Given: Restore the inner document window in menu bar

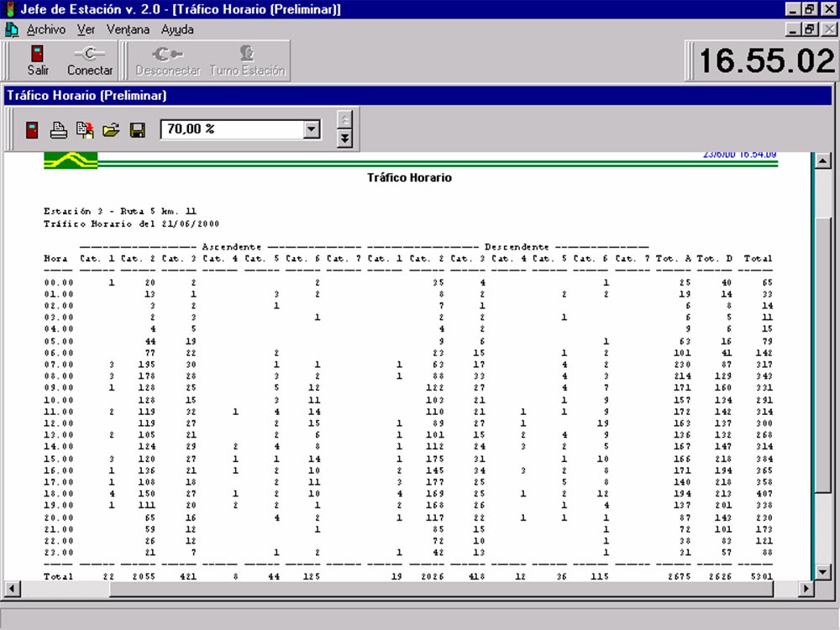Looking at the screenshot, I should 809,29.
